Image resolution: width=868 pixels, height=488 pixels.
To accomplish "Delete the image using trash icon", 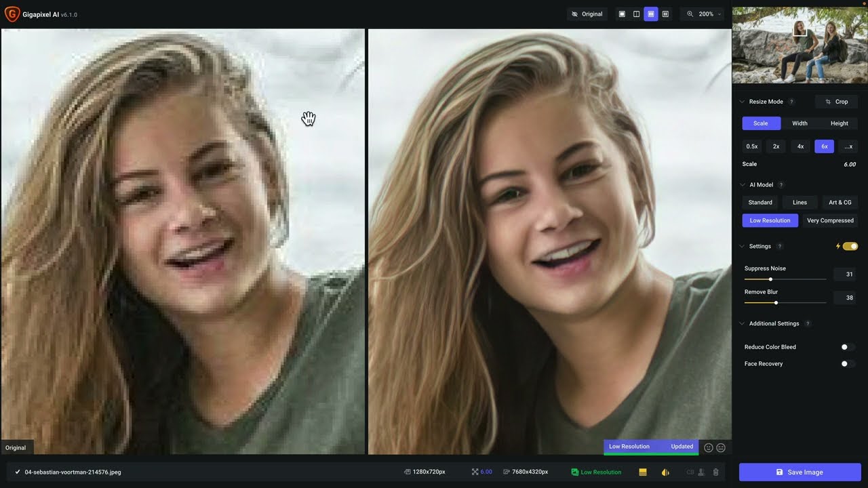I will pyautogui.click(x=715, y=472).
